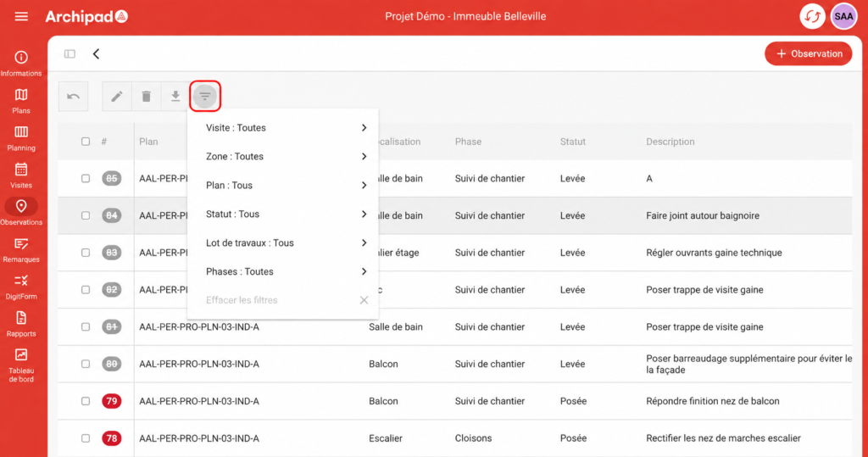Click 'Répondre finition nez de balcon' text
The image size is (868, 457).
(712, 401)
